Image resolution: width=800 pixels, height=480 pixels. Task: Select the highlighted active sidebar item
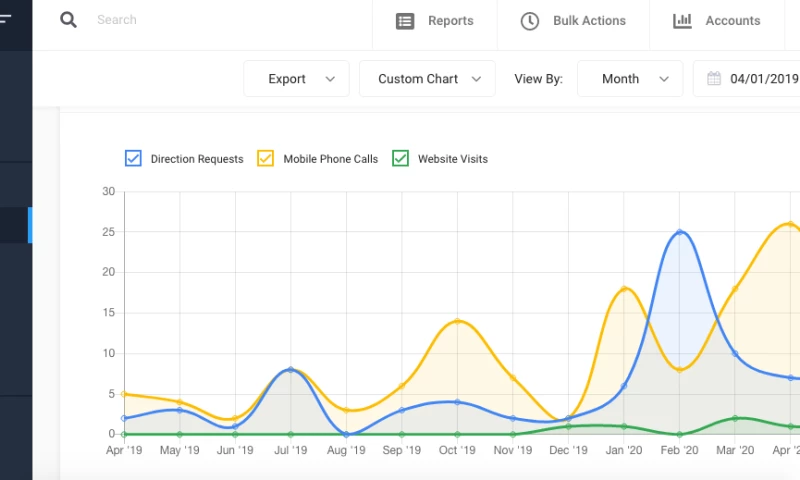coord(16,225)
